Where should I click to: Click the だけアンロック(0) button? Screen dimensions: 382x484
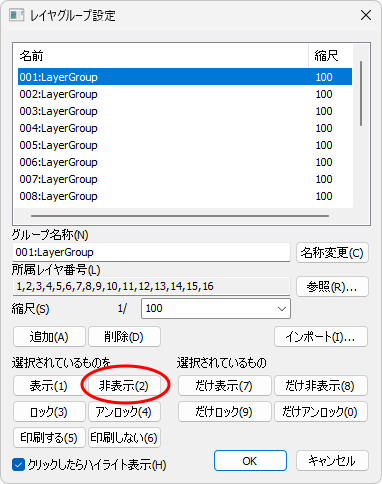[321, 412]
